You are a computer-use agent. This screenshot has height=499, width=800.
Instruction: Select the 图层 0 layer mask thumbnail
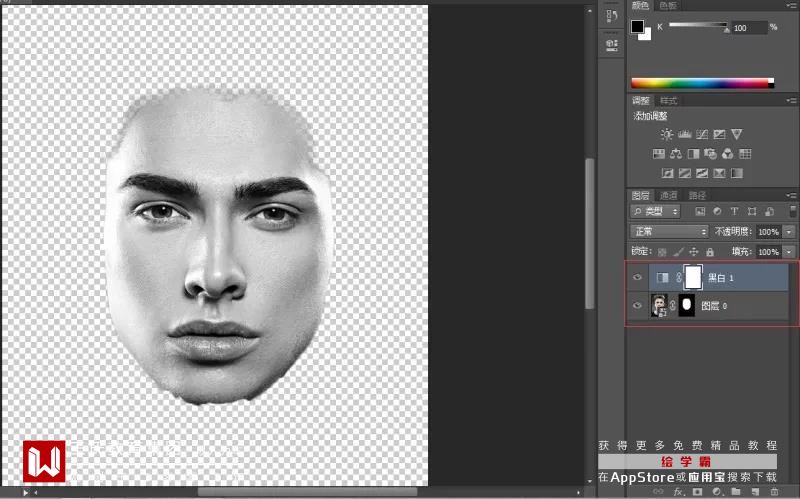click(687, 306)
